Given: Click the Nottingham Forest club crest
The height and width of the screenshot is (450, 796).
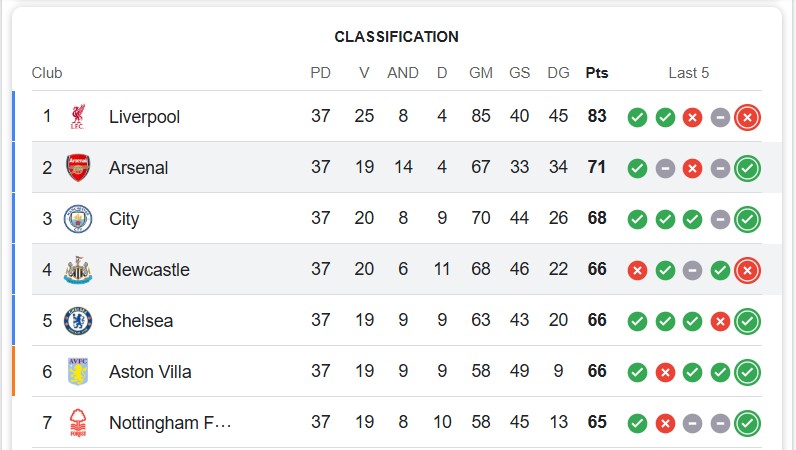Looking at the screenshot, I should 78,423.
